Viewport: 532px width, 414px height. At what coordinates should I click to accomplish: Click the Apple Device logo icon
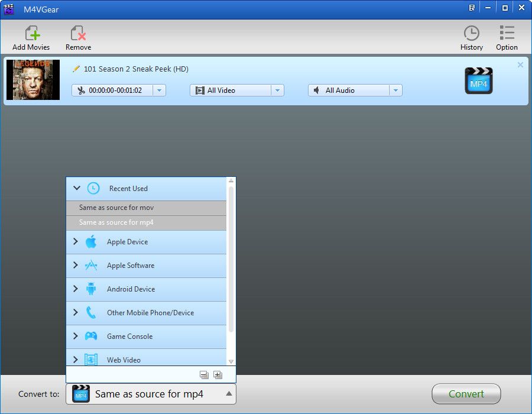91,242
